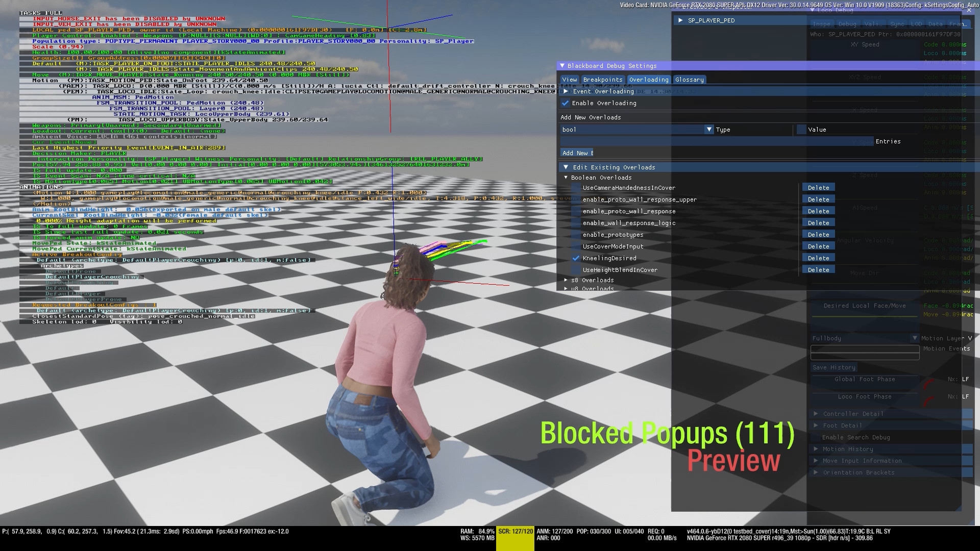The width and height of the screenshot is (980, 551).
Task: Delete the KneelingDesired overload
Action: pyautogui.click(x=818, y=258)
